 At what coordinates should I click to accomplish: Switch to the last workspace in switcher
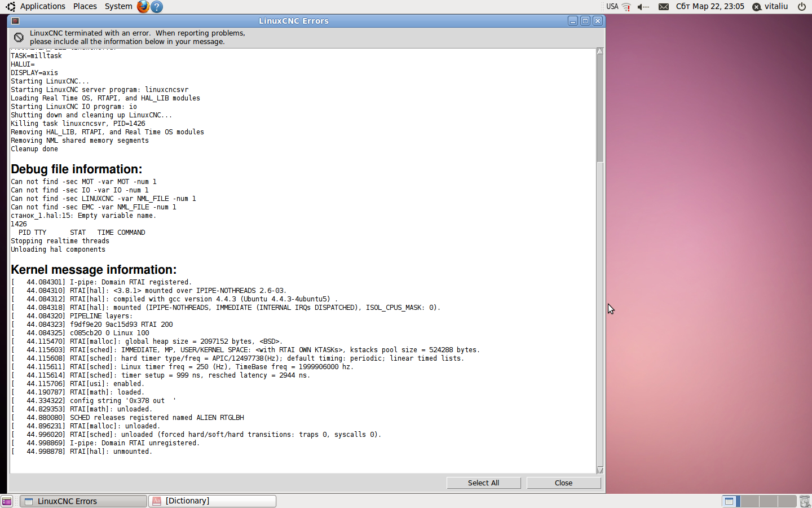787,501
